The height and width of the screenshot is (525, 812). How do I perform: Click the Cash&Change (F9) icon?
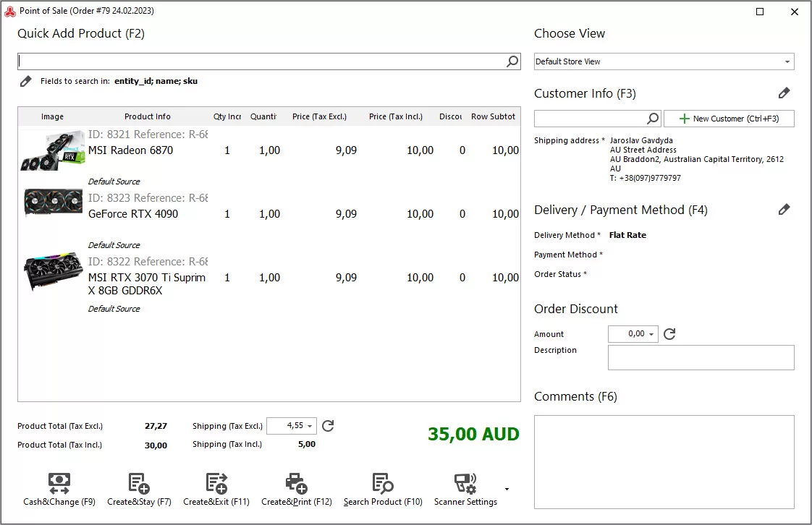[59, 483]
